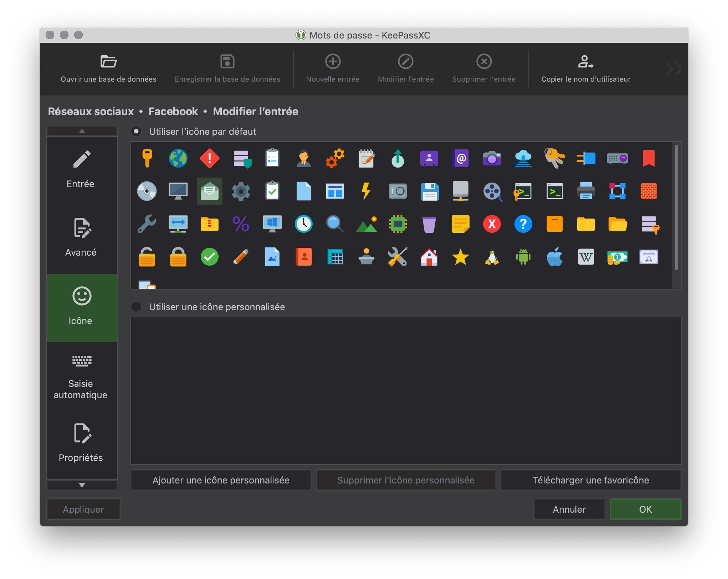The height and width of the screenshot is (579, 728).
Task: Choose the clock icon
Action: (x=304, y=224)
